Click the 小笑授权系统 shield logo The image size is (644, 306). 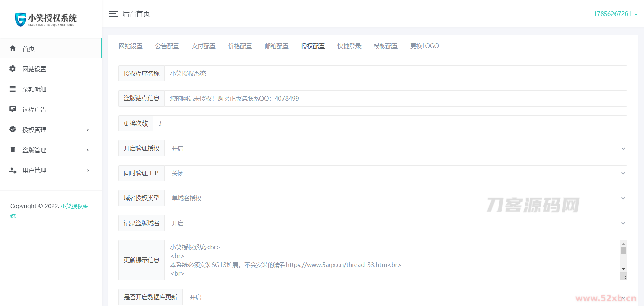tap(21, 19)
